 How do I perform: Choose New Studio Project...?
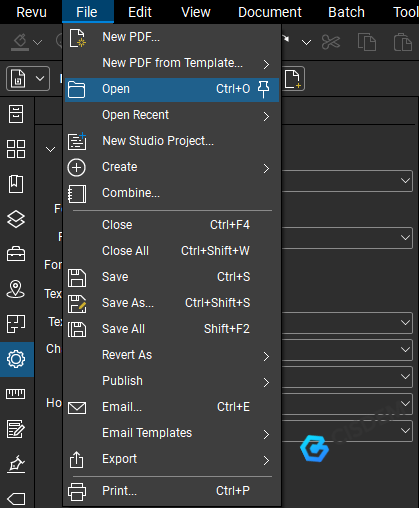click(x=172, y=141)
